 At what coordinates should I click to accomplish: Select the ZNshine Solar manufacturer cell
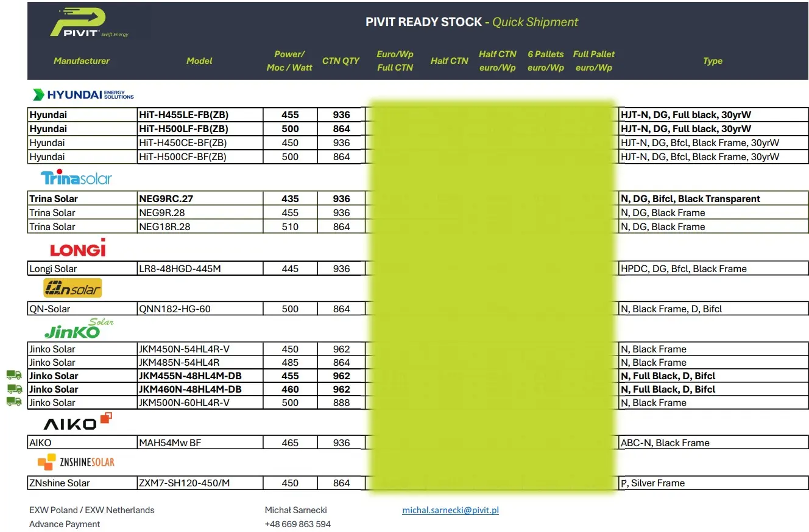click(x=83, y=483)
